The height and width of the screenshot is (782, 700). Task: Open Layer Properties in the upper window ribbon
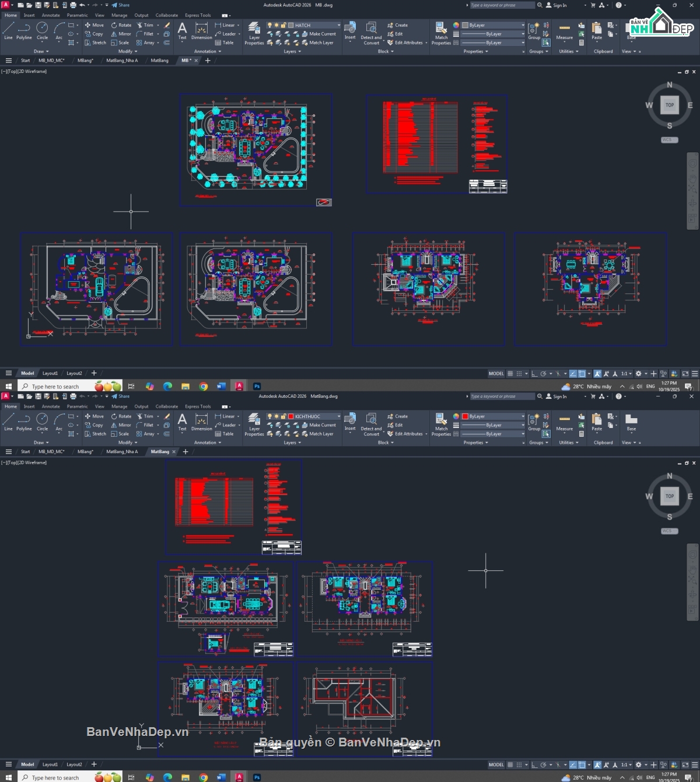(254, 34)
